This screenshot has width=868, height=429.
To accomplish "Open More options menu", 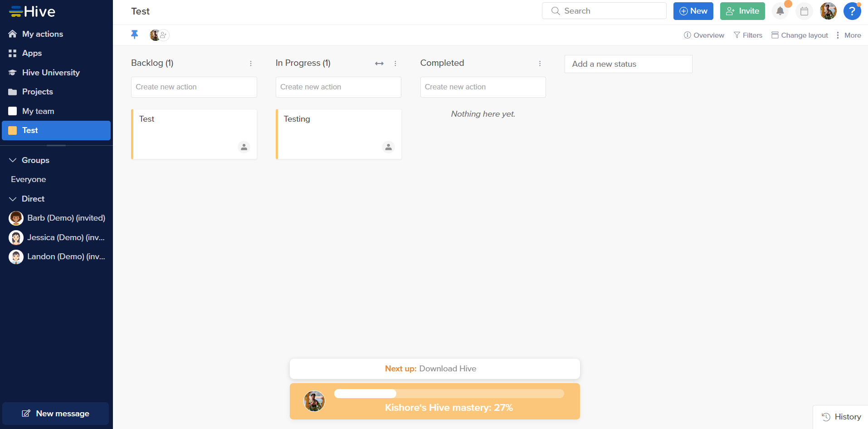I will tap(848, 35).
